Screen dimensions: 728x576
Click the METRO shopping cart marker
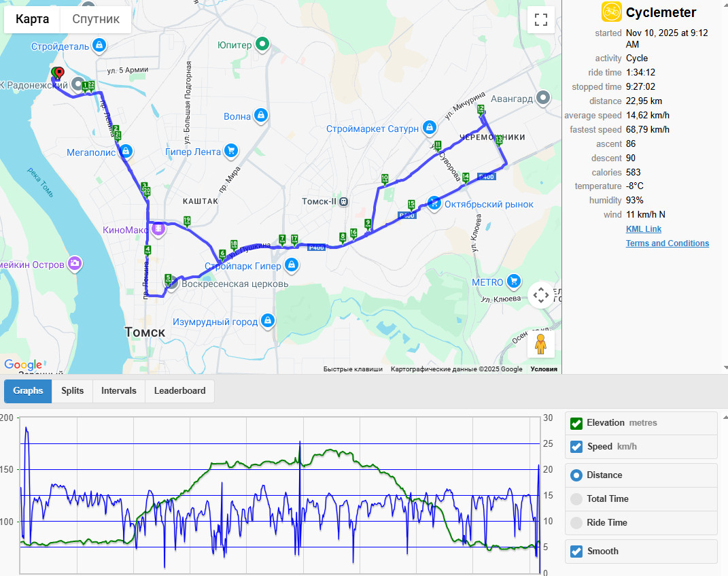(x=513, y=281)
